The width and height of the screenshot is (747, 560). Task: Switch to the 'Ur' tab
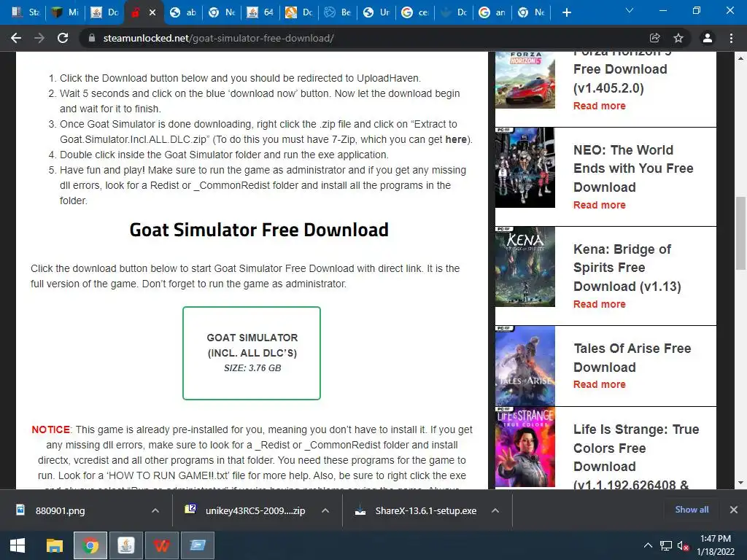pos(376,12)
